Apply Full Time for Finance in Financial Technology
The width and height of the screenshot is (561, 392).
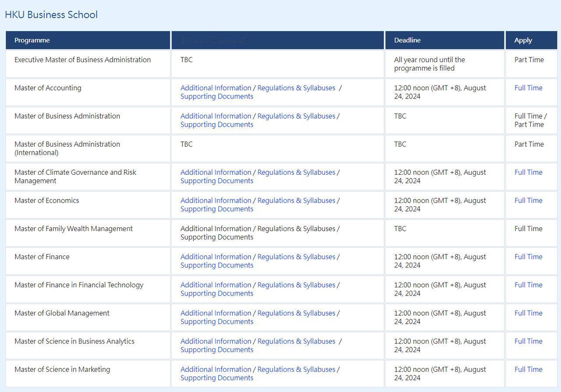(x=528, y=285)
